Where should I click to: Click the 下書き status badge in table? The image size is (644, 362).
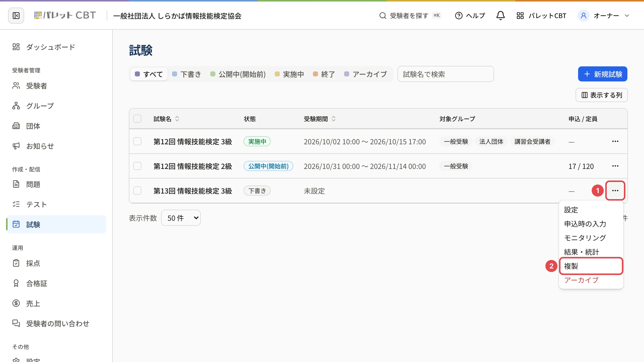257,191
